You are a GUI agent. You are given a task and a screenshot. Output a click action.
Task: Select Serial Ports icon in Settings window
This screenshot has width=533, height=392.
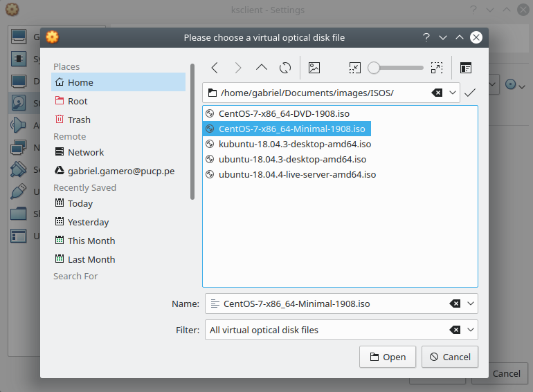[x=19, y=169]
